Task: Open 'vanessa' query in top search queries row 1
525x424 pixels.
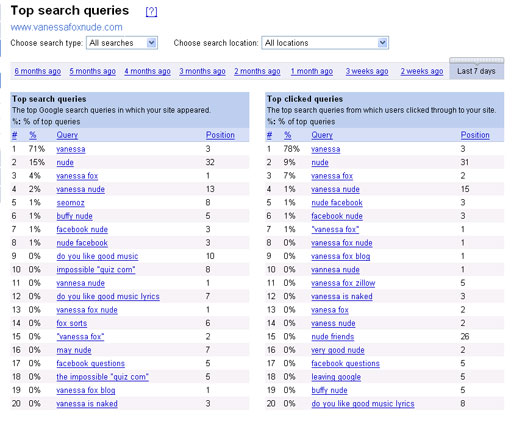Action: point(71,149)
